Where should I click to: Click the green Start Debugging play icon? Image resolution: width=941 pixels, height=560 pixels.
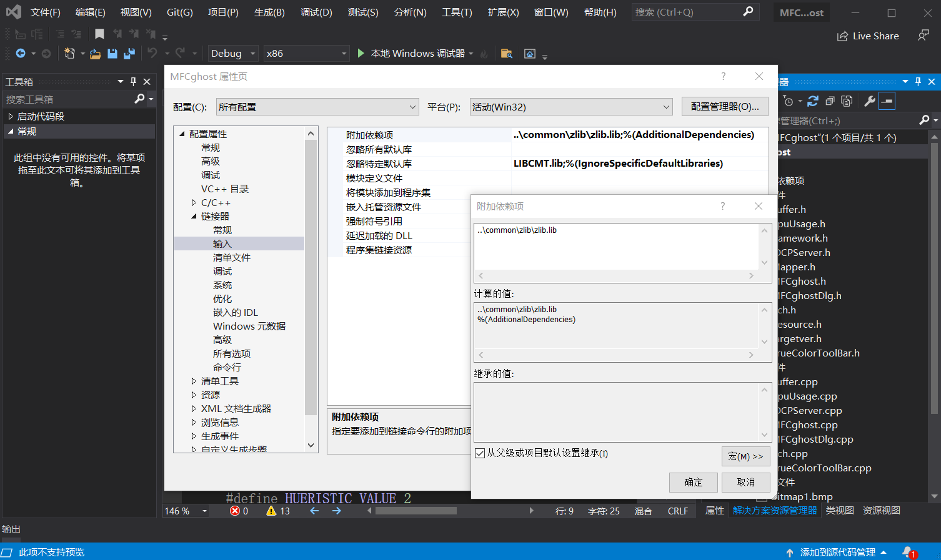coord(361,54)
